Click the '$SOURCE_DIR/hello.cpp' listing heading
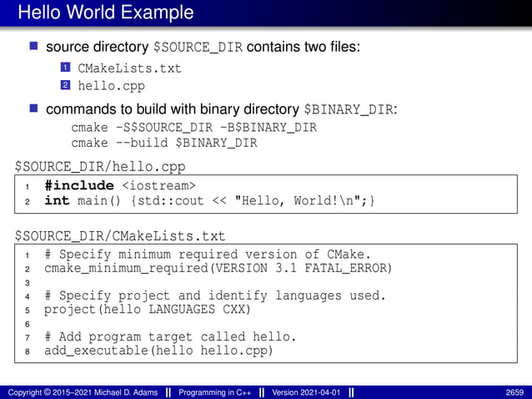This screenshot has height=399, width=532. tap(100, 167)
